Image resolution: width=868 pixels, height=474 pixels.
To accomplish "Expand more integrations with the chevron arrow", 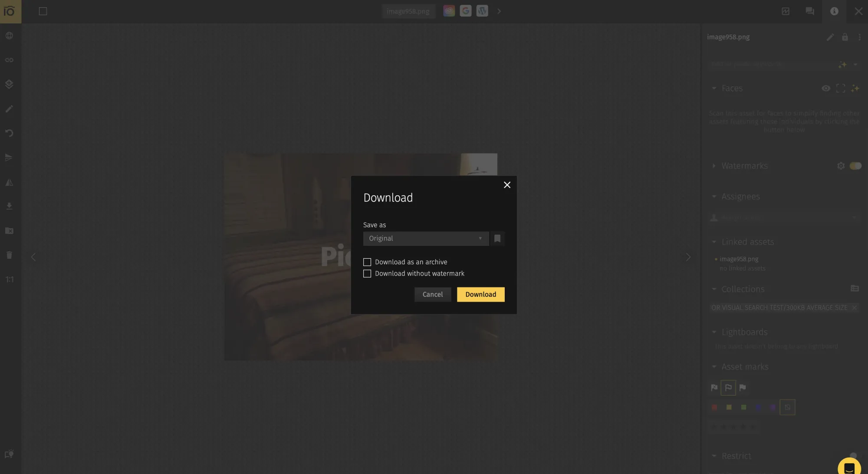I will [499, 11].
